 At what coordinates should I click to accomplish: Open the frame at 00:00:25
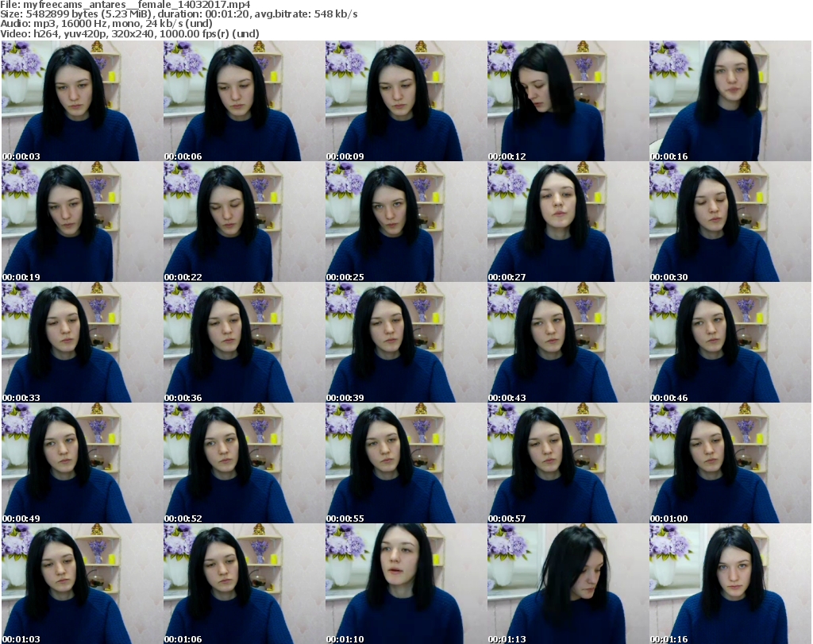[x=406, y=222]
